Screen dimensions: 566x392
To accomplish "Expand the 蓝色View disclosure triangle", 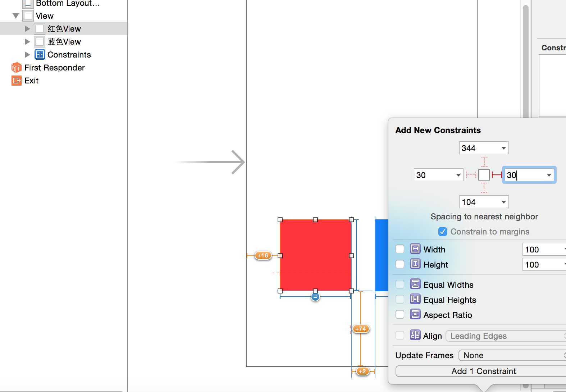I will [27, 42].
